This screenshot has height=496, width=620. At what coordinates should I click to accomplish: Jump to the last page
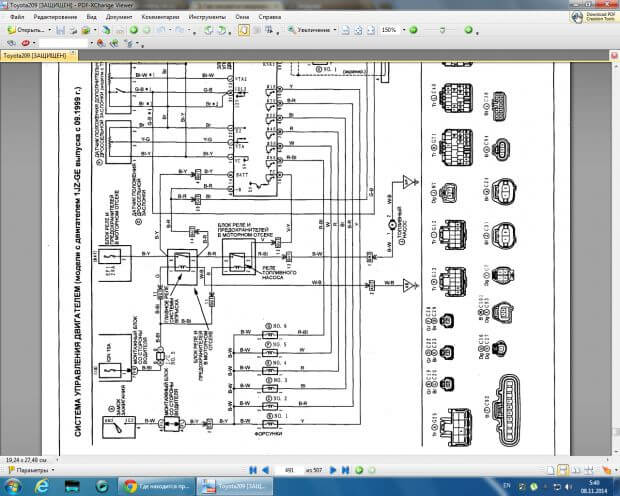[x=344, y=468]
